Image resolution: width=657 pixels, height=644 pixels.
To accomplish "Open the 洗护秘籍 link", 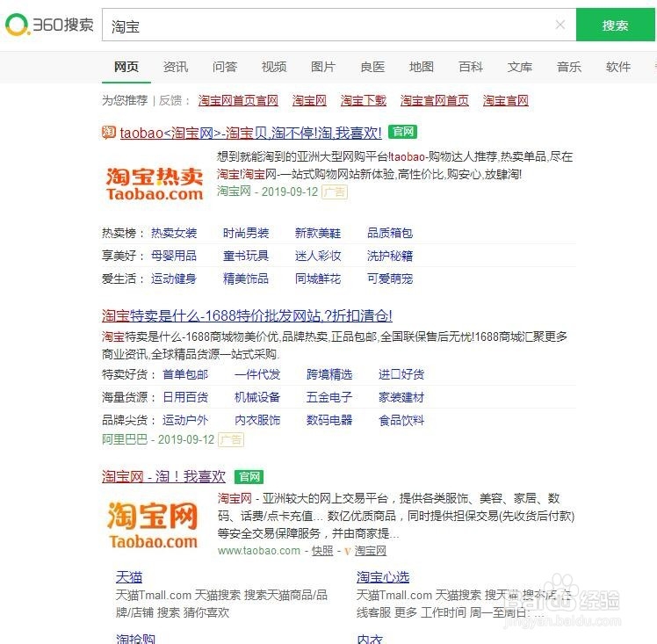I will pyautogui.click(x=390, y=256).
